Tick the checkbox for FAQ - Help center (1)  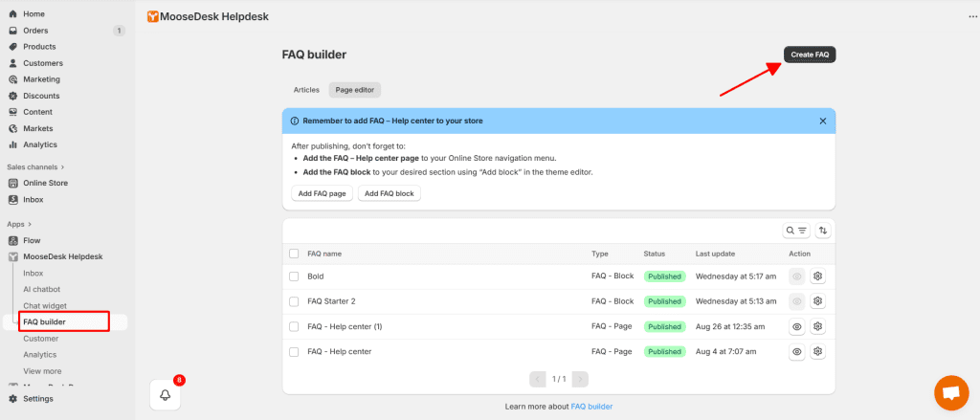click(x=294, y=326)
